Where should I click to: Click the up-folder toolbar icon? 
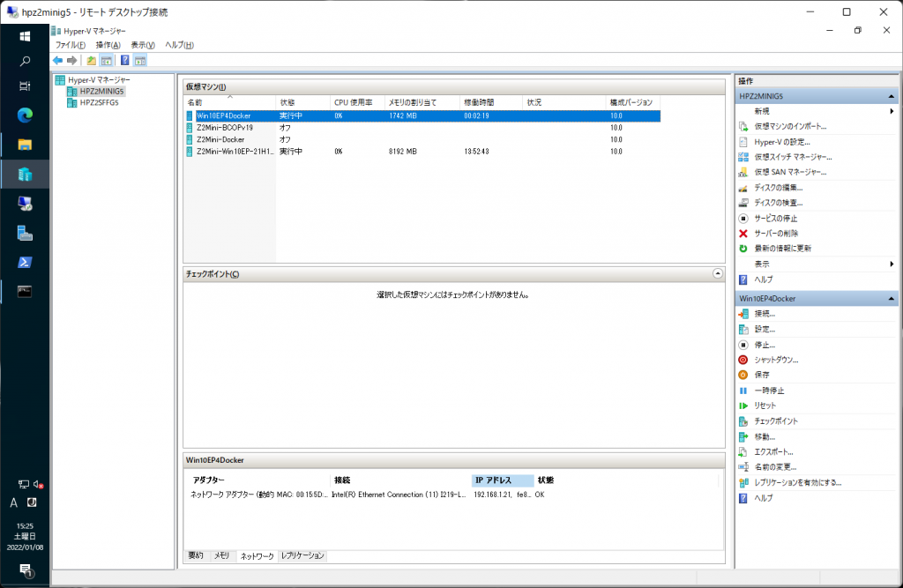[92, 61]
